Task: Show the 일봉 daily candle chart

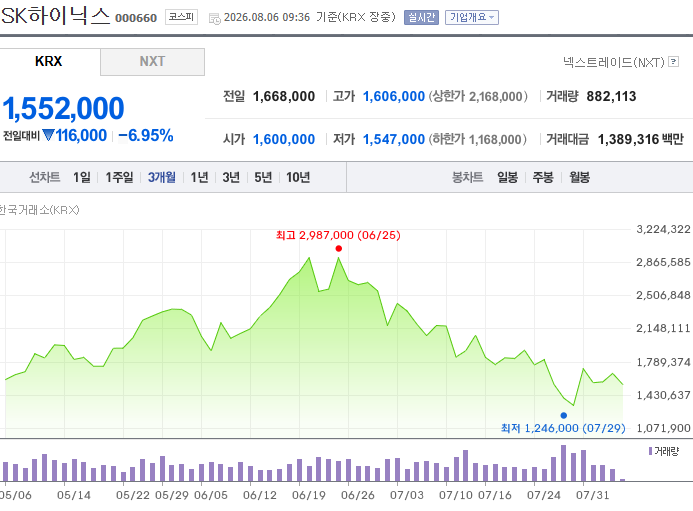Action: coord(507,177)
